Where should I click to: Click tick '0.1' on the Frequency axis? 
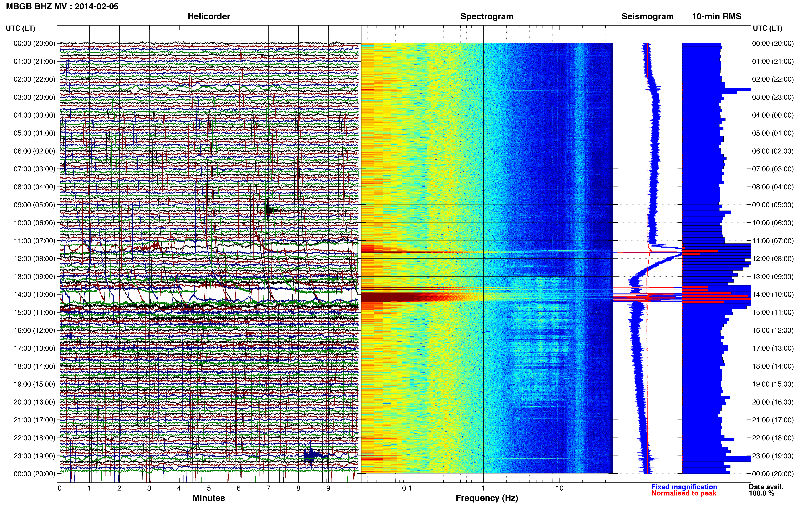pyautogui.click(x=407, y=488)
